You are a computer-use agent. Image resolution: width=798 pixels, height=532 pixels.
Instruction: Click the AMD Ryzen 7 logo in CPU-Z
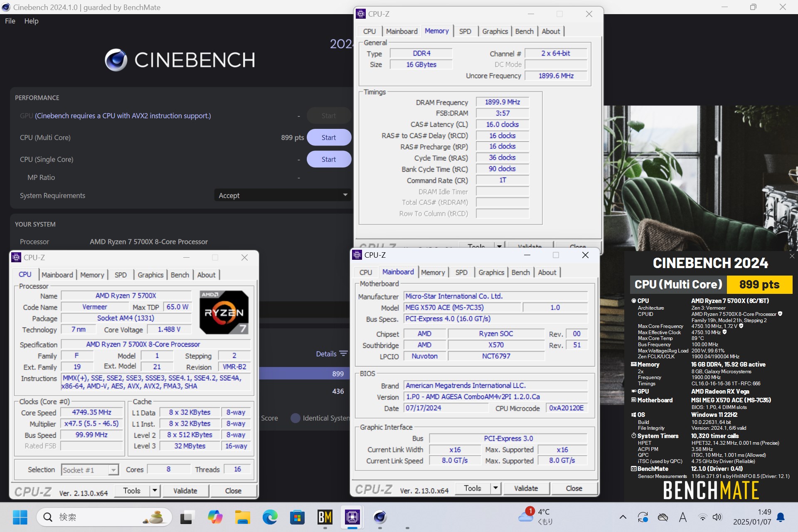(x=224, y=312)
